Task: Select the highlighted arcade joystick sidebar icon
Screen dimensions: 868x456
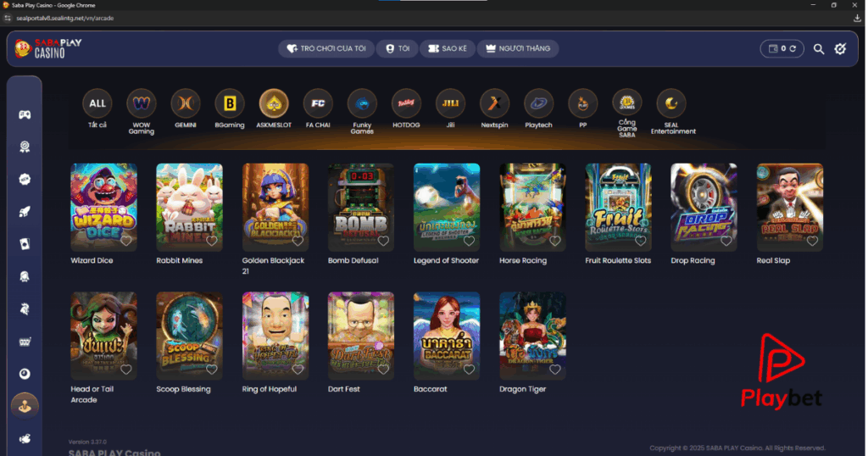Action: coord(25,406)
